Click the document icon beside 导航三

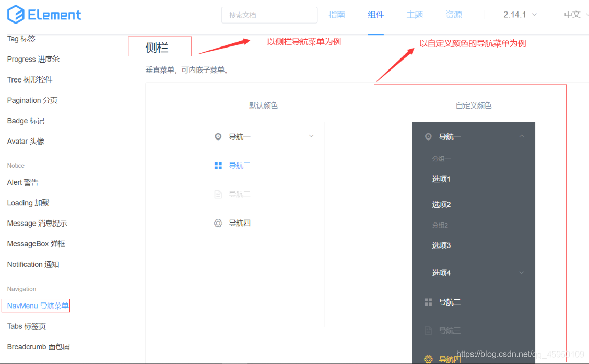(x=218, y=194)
